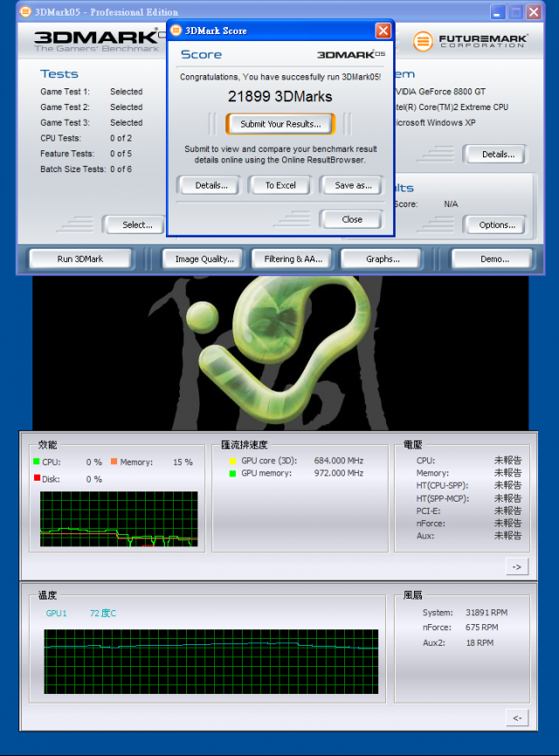Click the nForce 675 RPM fan value
Image resolution: width=559 pixels, height=756 pixels.
tap(481, 628)
